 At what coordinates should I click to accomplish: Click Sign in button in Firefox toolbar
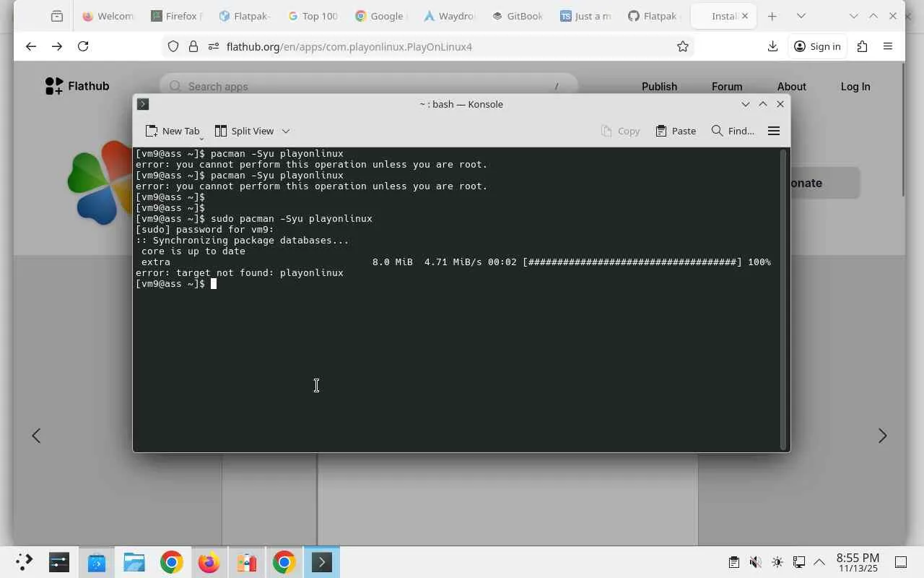click(x=817, y=46)
